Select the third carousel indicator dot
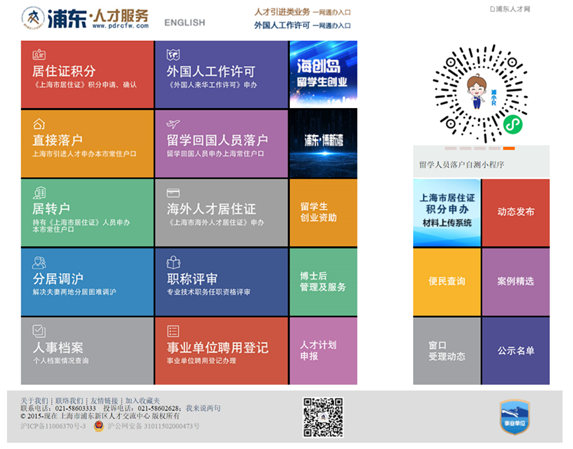Viewport: 573px width, 449px height. (x=480, y=148)
